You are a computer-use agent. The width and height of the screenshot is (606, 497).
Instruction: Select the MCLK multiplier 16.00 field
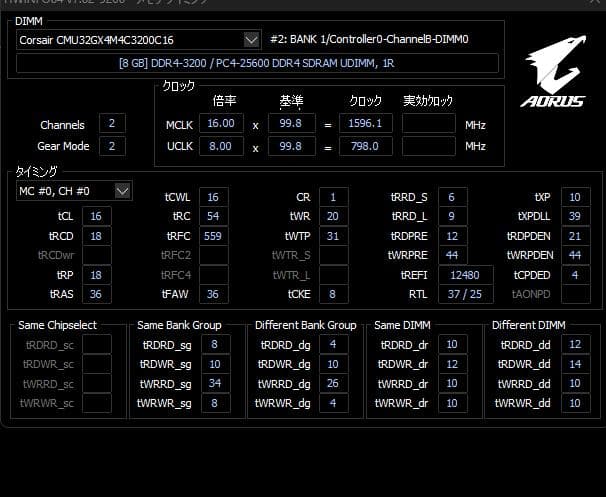(221, 124)
